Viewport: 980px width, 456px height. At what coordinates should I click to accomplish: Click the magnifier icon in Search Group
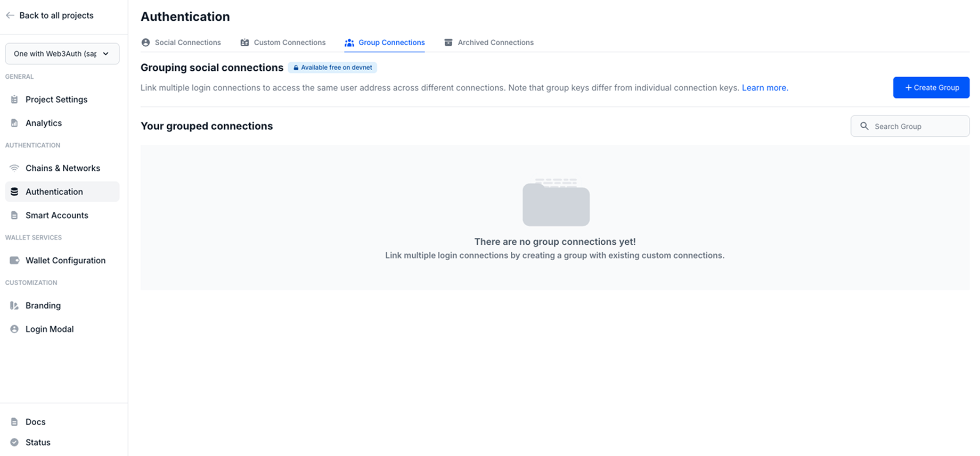click(865, 126)
